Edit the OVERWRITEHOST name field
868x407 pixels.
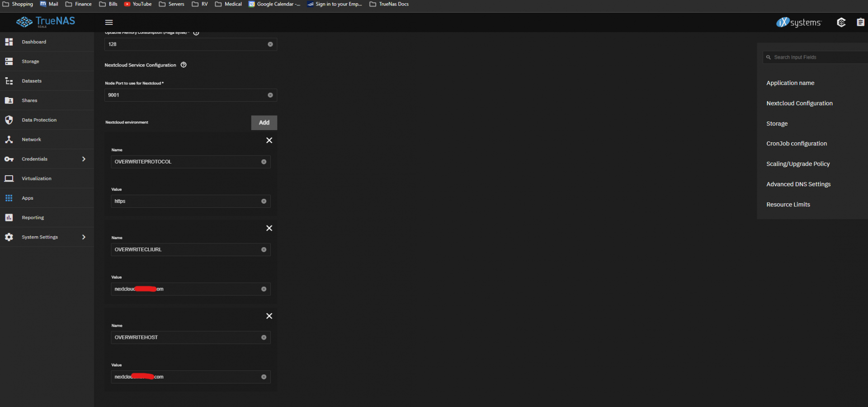click(x=191, y=337)
